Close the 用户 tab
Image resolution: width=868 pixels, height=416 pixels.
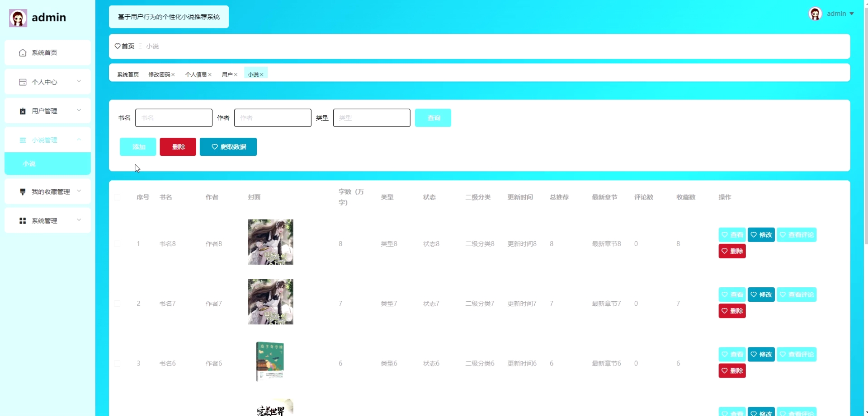[x=236, y=75]
